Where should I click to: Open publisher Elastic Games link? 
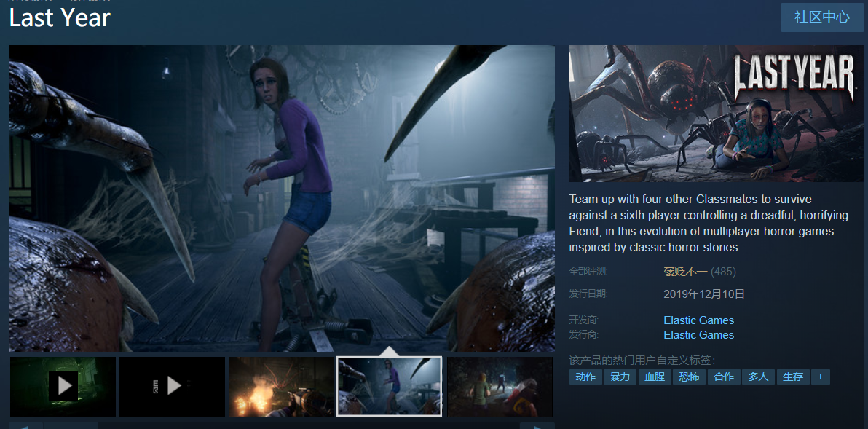[x=698, y=335]
